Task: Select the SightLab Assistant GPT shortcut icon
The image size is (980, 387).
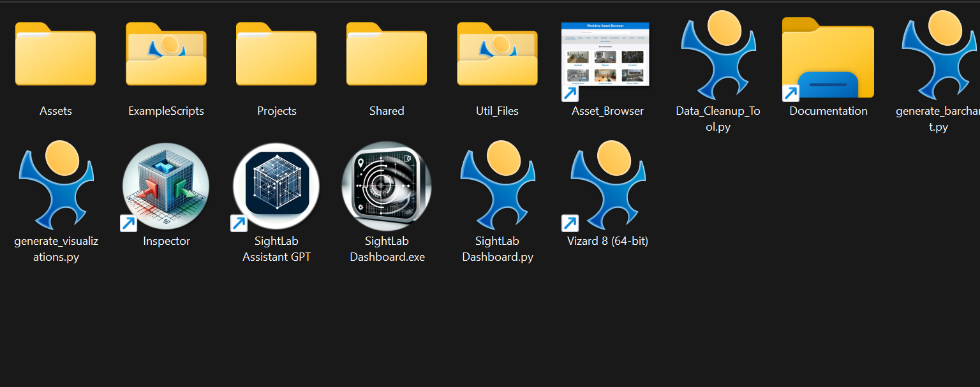Action: click(x=276, y=186)
